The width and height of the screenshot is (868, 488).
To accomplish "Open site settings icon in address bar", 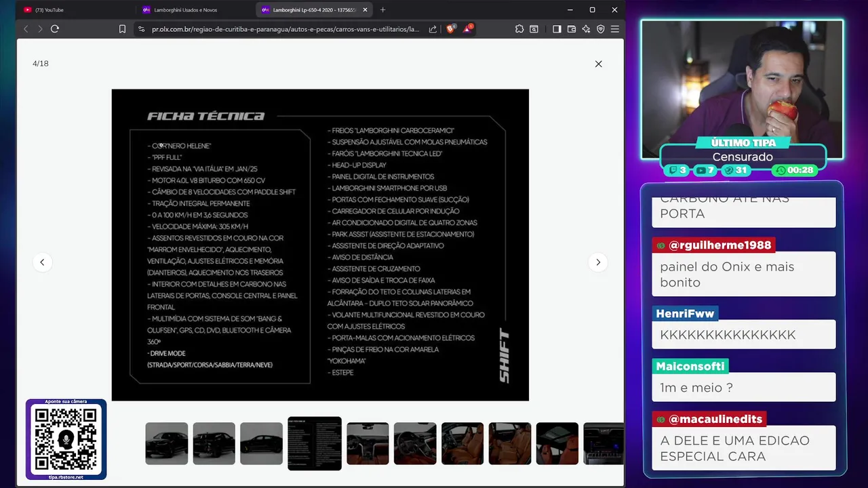I will [141, 29].
